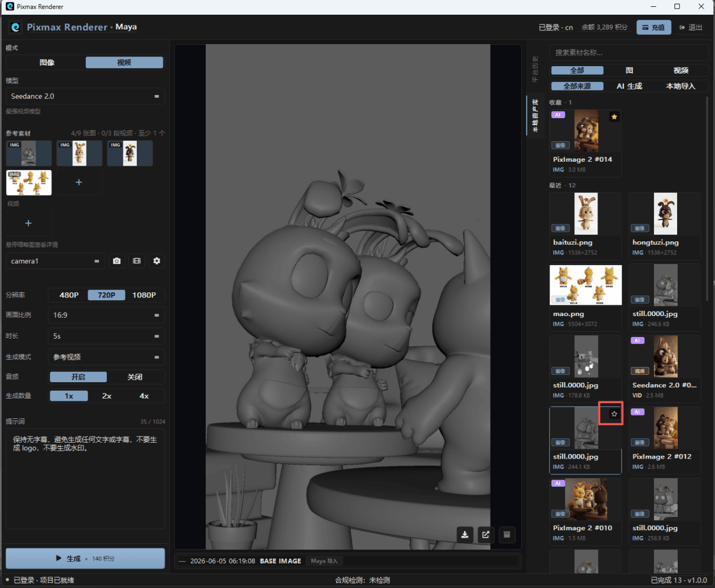Set generation count to 4x
715x588 pixels.
[144, 396]
